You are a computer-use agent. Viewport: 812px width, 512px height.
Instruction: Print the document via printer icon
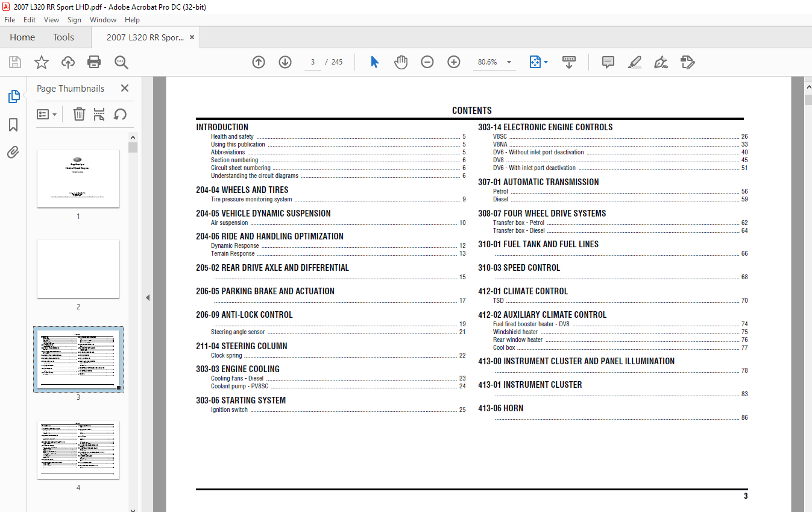[94, 62]
